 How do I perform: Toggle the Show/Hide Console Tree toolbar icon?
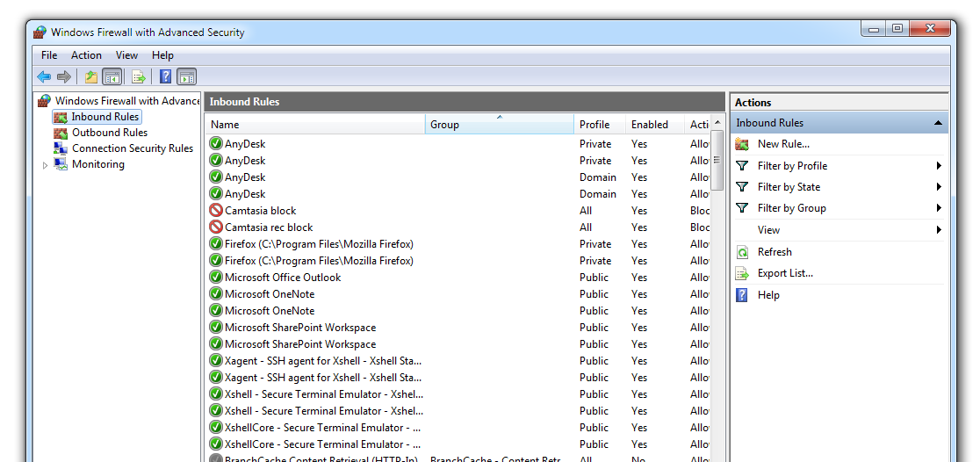coord(112,77)
